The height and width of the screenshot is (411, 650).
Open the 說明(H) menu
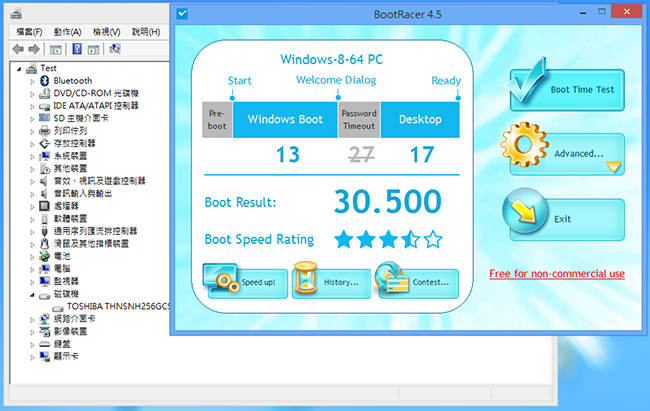point(146,32)
